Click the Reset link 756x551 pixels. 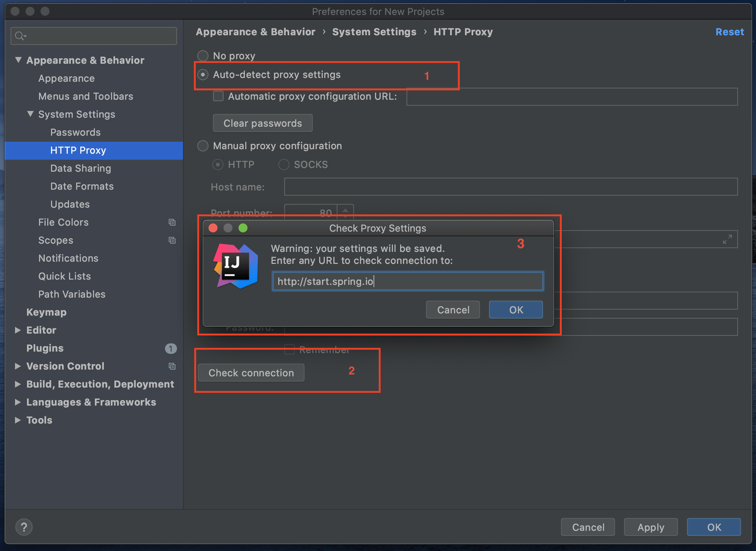click(x=729, y=32)
